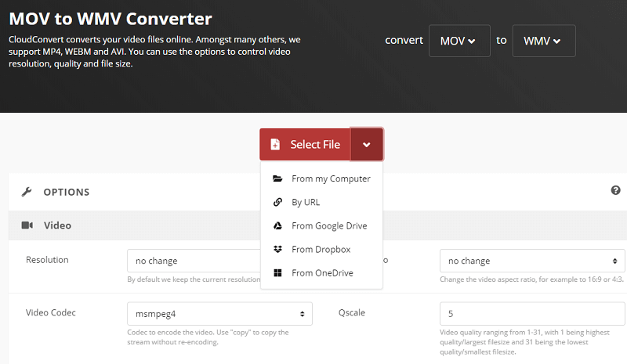The width and height of the screenshot is (627, 364).
Task: Open the MOV source format dropdown
Action: point(459,41)
